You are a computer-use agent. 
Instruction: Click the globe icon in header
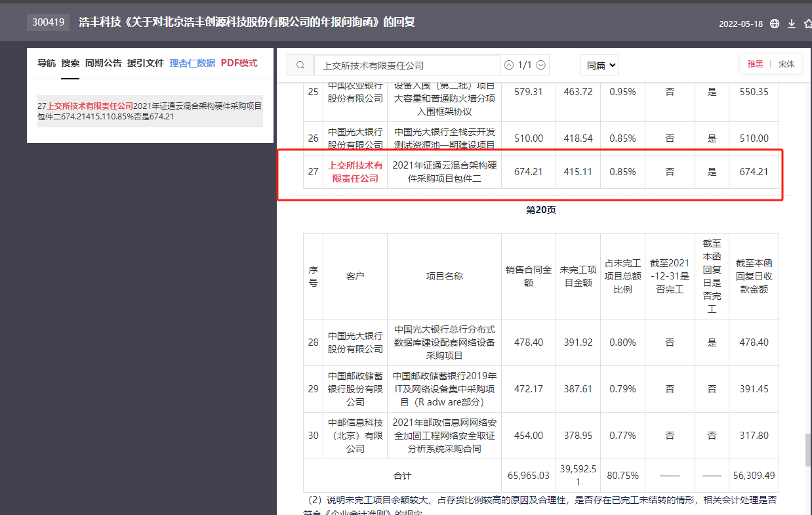(x=775, y=24)
